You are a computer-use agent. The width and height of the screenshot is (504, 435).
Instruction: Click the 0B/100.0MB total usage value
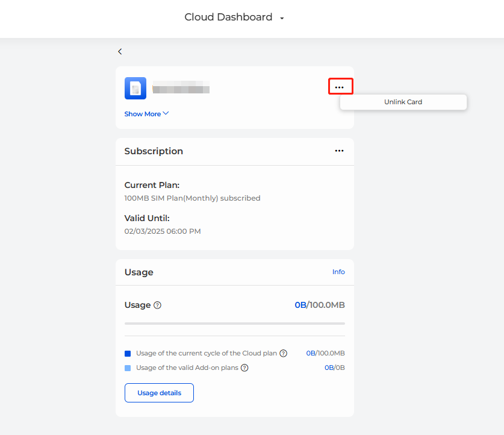tap(319, 305)
